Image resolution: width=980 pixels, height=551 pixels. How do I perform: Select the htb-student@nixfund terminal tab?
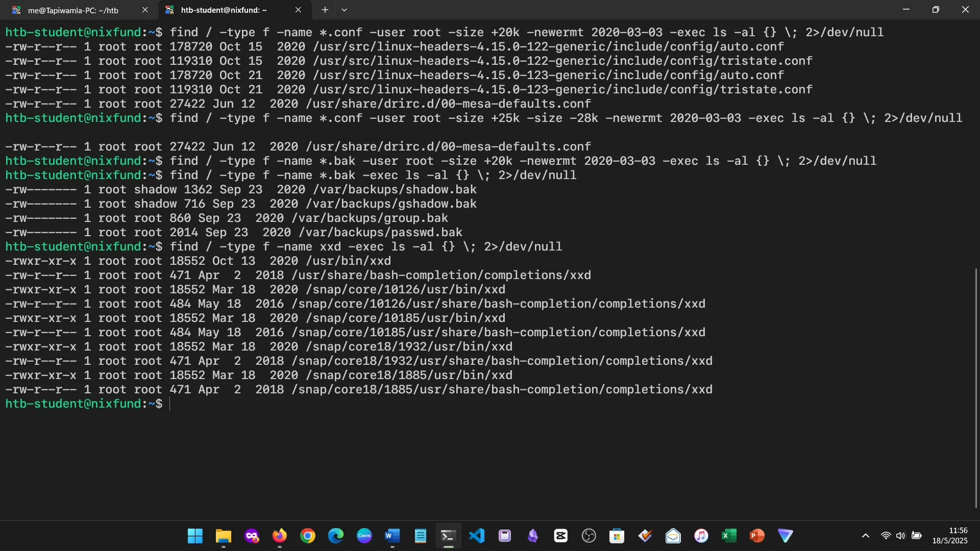[x=224, y=10]
